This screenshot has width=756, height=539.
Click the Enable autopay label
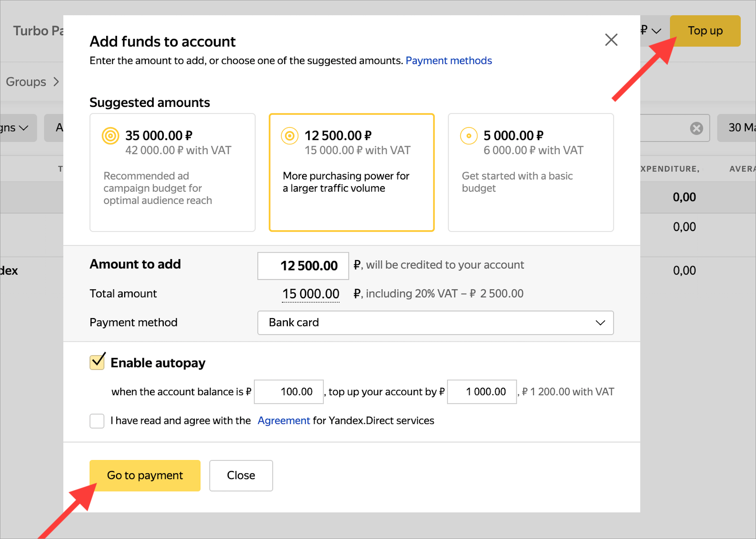coord(158,363)
